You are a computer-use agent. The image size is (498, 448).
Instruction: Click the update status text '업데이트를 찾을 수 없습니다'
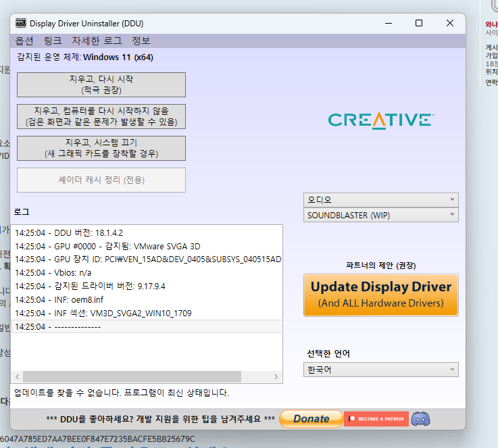pos(122,393)
